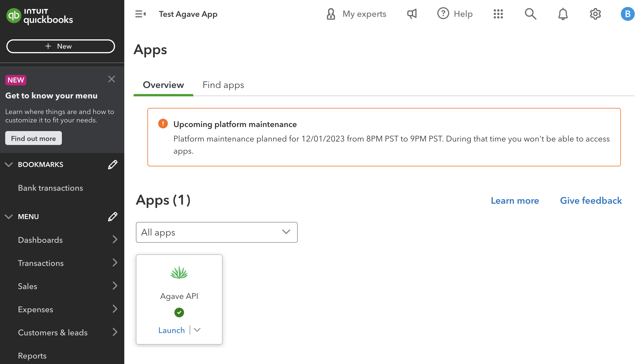Click the Upcoming platform maintenance heading
The width and height of the screenshot is (644, 364).
(235, 124)
